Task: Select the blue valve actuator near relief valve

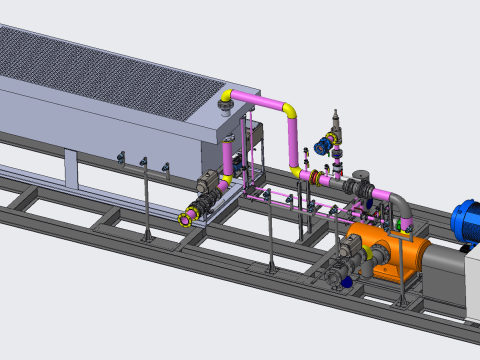Action: (x=322, y=146)
